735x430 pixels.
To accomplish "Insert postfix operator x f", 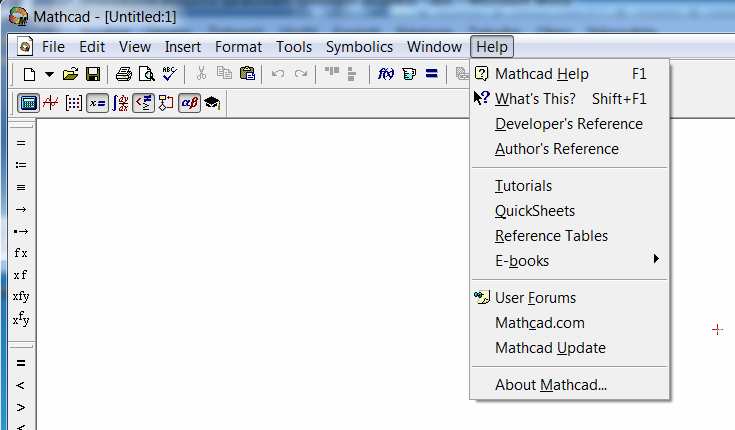I will point(21,275).
